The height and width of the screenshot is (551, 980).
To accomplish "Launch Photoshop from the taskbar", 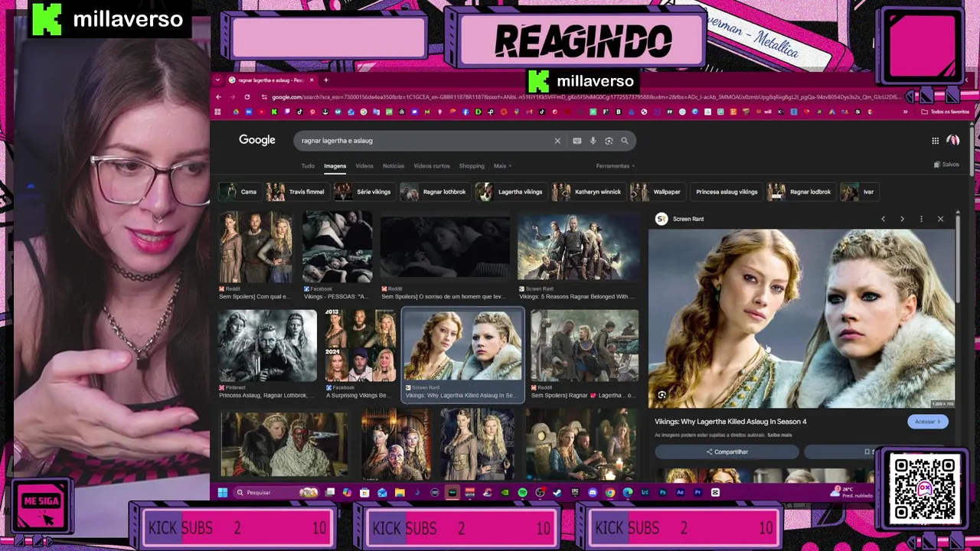I will click(x=663, y=492).
